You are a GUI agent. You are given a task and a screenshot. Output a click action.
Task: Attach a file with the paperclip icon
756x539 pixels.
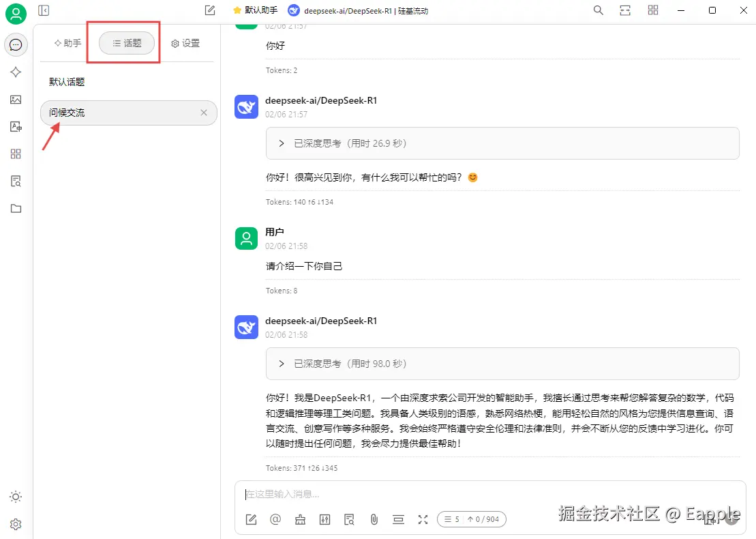[x=374, y=519]
